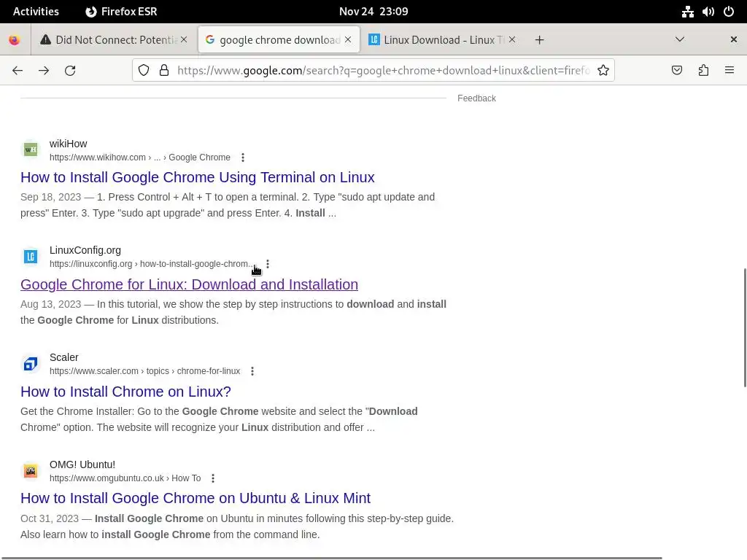This screenshot has width=747, height=560.
Task: Click the Feedback link
Action: [476, 98]
